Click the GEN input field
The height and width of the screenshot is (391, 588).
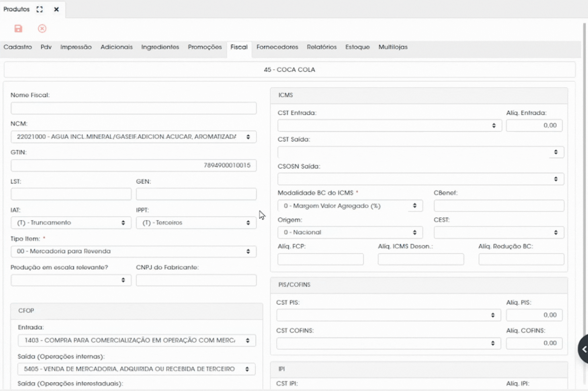click(x=196, y=194)
